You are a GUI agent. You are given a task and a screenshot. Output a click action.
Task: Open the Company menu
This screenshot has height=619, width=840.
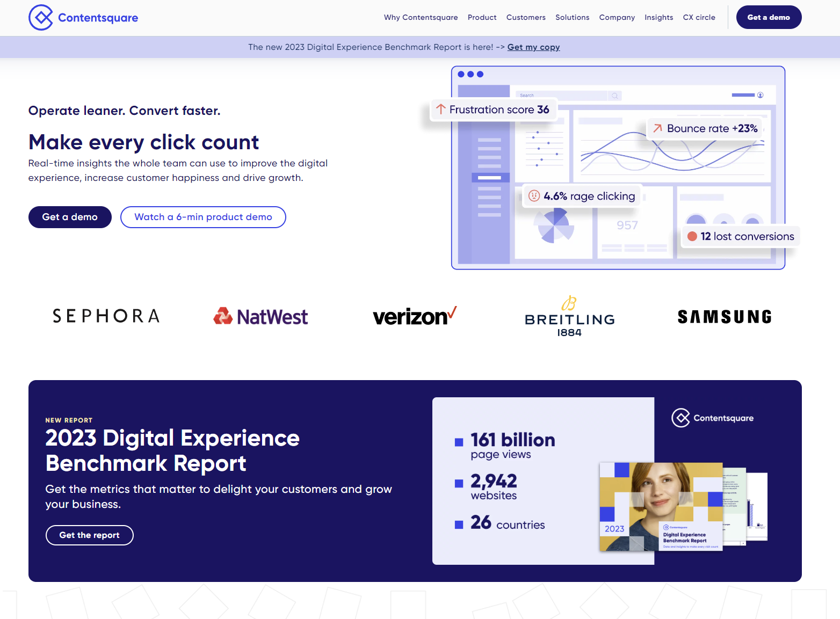click(x=617, y=17)
